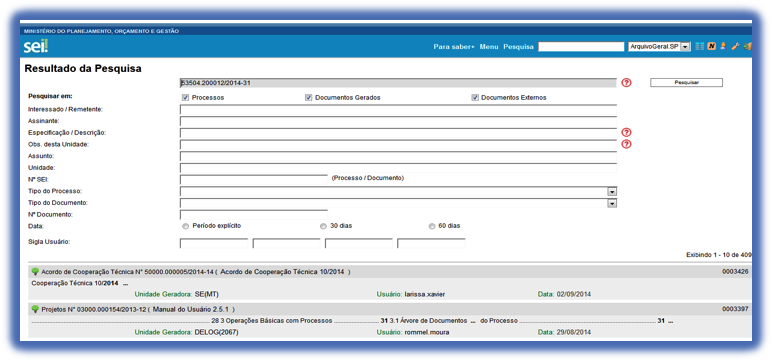Open document number 0003397 link
The width and height of the screenshot is (772, 361).
point(736,309)
